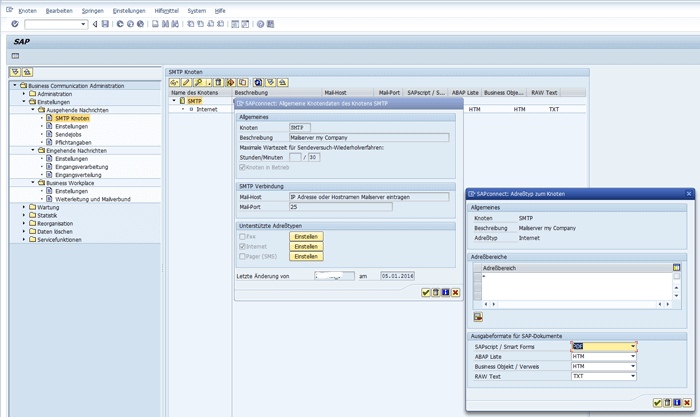
Task: Open the System menu
Action: (x=196, y=11)
